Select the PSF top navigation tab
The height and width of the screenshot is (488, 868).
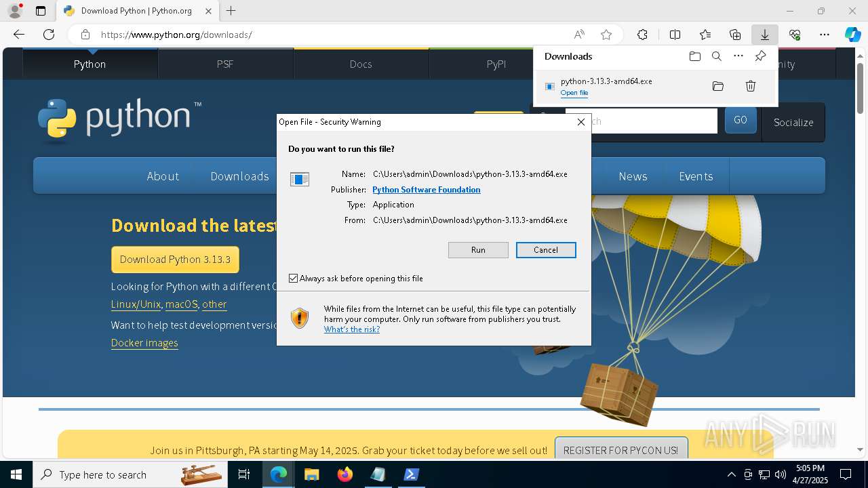click(225, 64)
